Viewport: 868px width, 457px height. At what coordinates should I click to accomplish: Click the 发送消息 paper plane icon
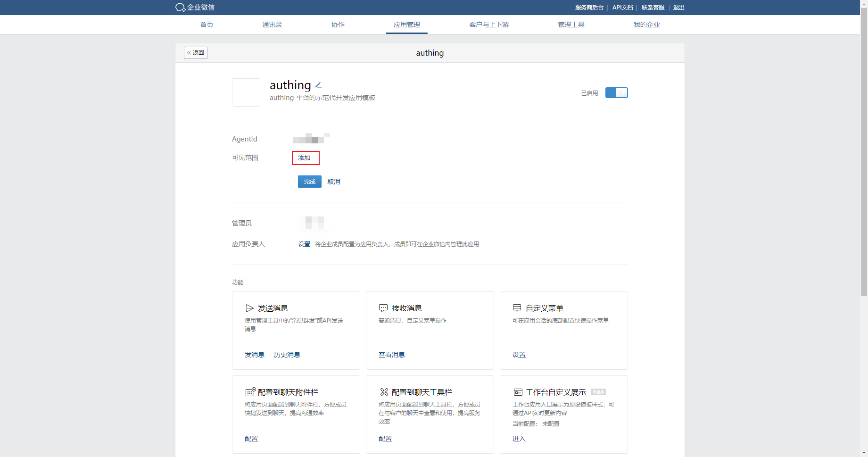click(x=249, y=308)
